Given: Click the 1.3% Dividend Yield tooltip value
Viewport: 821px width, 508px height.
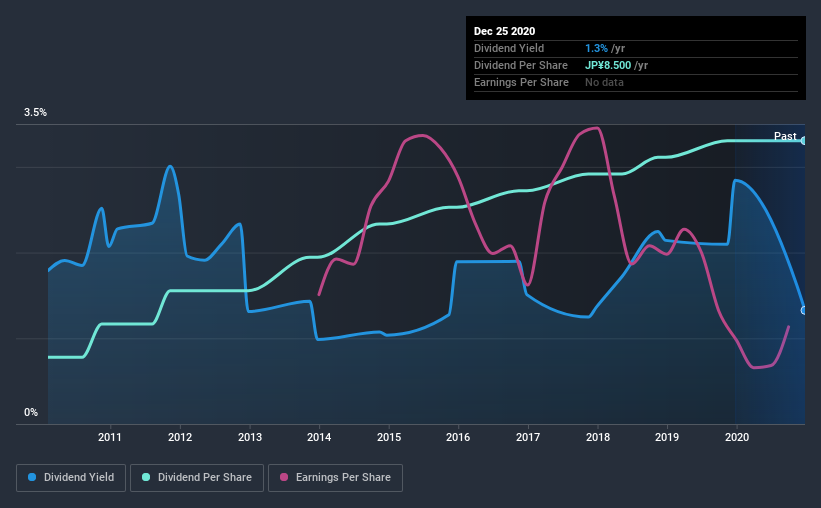Looking at the screenshot, I should coord(596,48).
